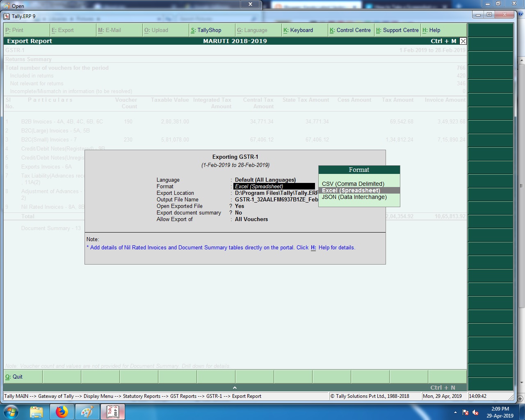Click the Mon, 29 Apr, 2019 date in status bar

pos(442,396)
